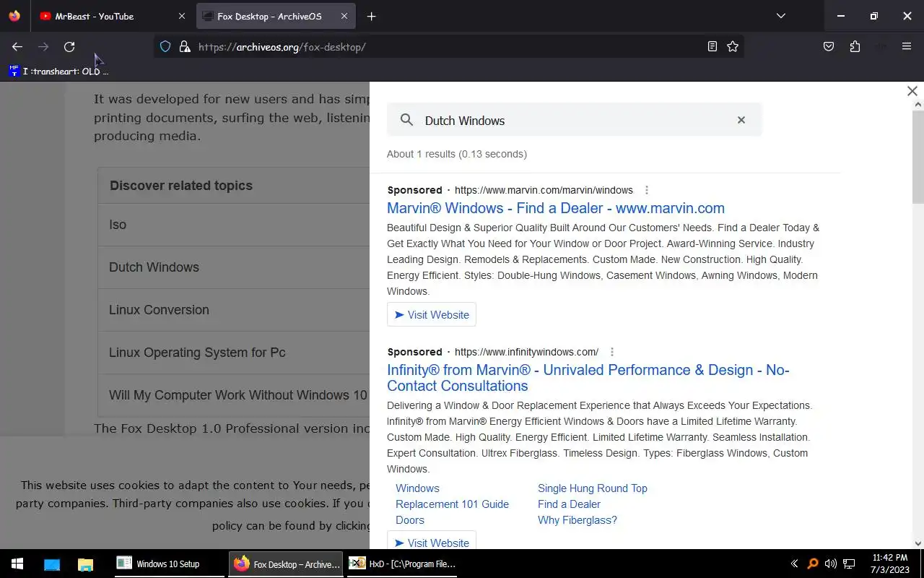Toggle reader view icon
This screenshot has height=578, width=924.
[x=712, y=47]
